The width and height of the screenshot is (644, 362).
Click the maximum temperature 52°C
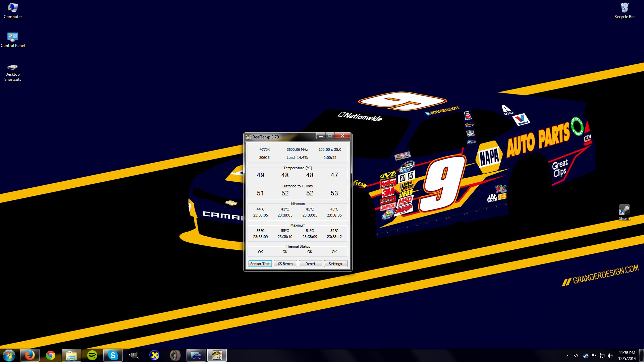[334, 231]
